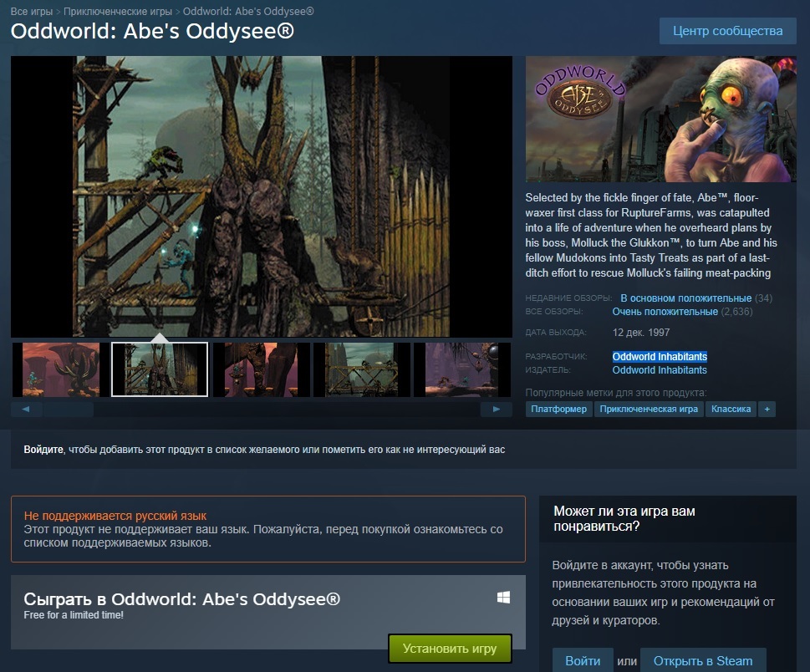
Task: Click the 'Открыть в Steam' button
Action: pos(702,660)
